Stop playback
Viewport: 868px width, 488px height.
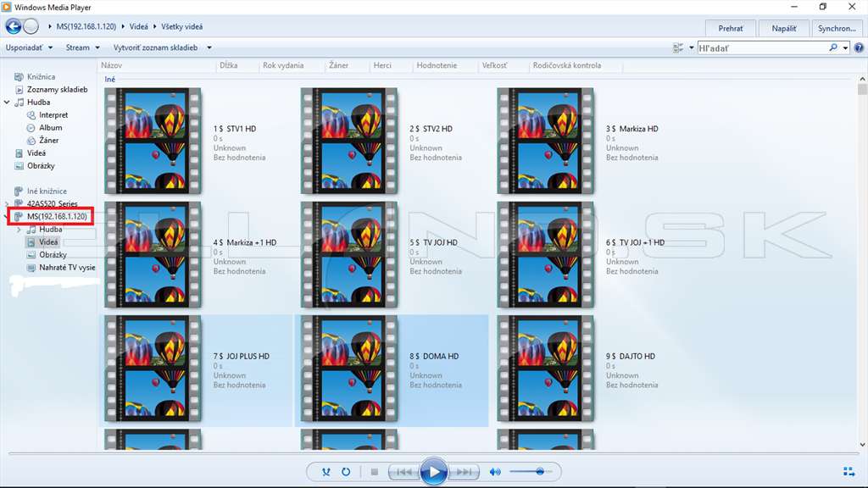[374, 472]
